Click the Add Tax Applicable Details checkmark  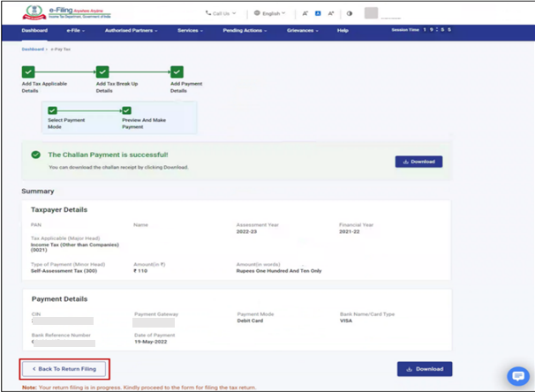(28, 72)
